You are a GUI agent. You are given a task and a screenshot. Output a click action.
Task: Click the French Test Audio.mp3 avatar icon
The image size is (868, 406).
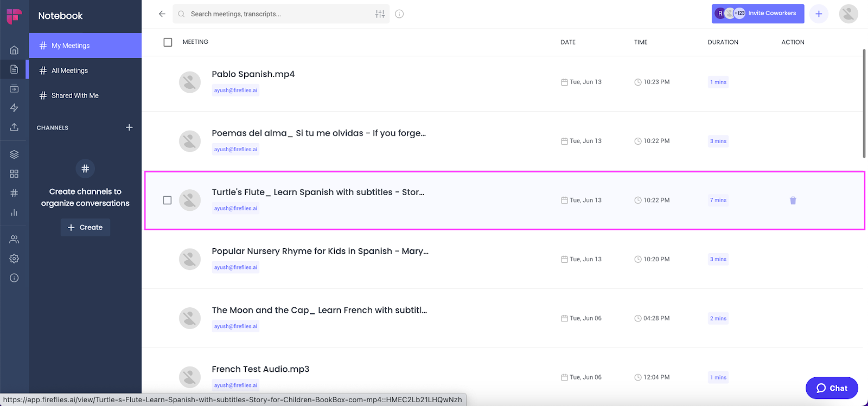pos(190,377)
